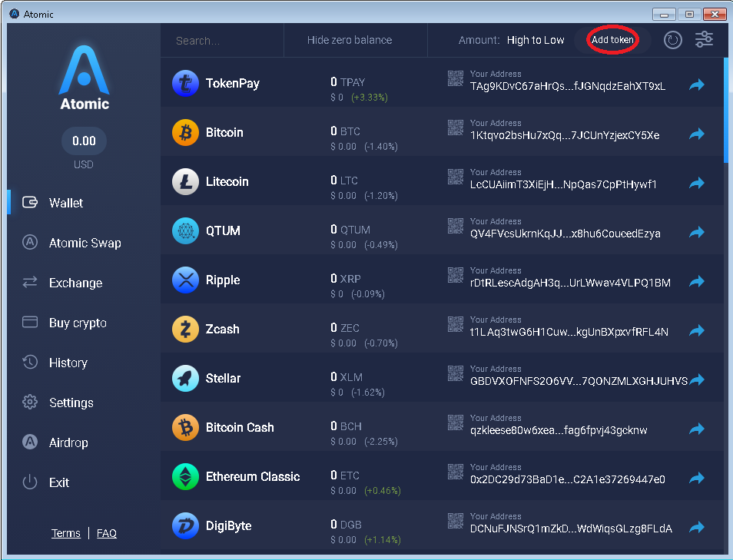
Task: Click the vertical scrollbar thumb
Action: [726, 111]
